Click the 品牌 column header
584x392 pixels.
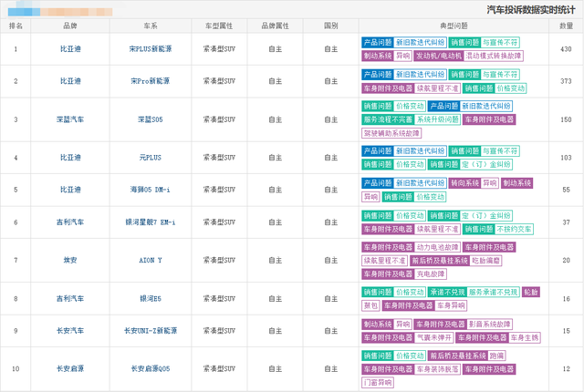(70, 26)
